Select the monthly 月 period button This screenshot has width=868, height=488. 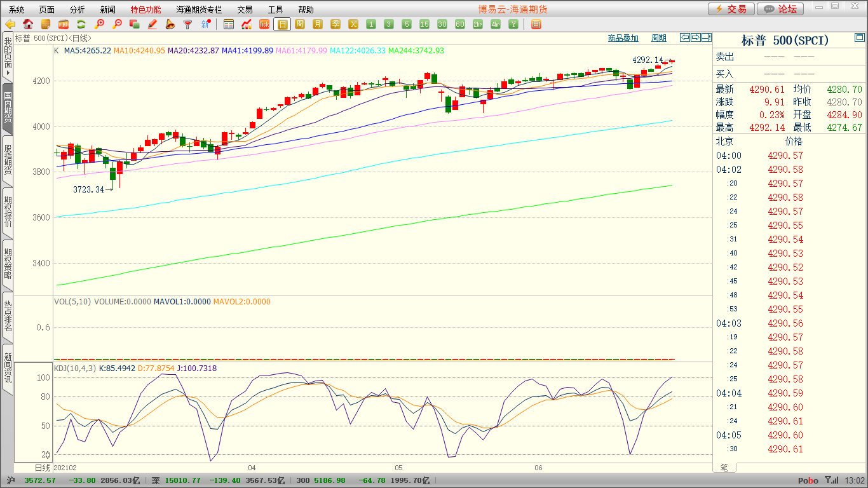click(x=318, y=25)
